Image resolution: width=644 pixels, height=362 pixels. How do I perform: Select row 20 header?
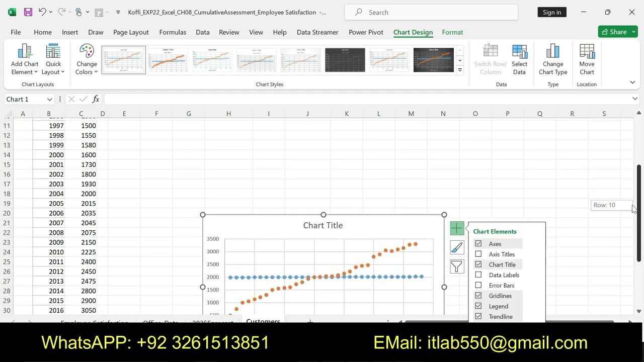pos(7,213)
